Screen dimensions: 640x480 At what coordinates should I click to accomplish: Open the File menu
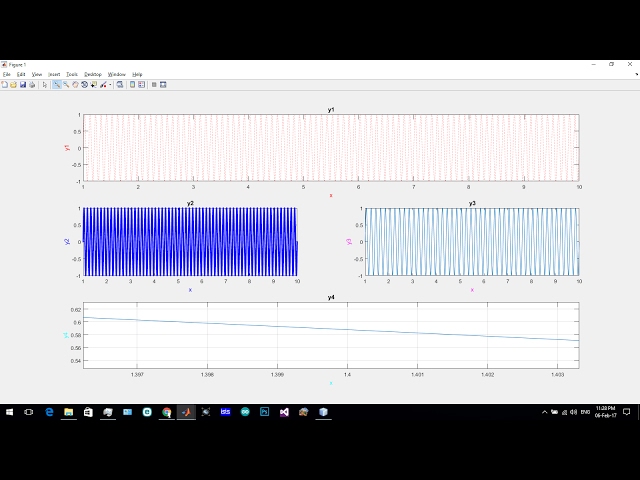coord(7,74)
